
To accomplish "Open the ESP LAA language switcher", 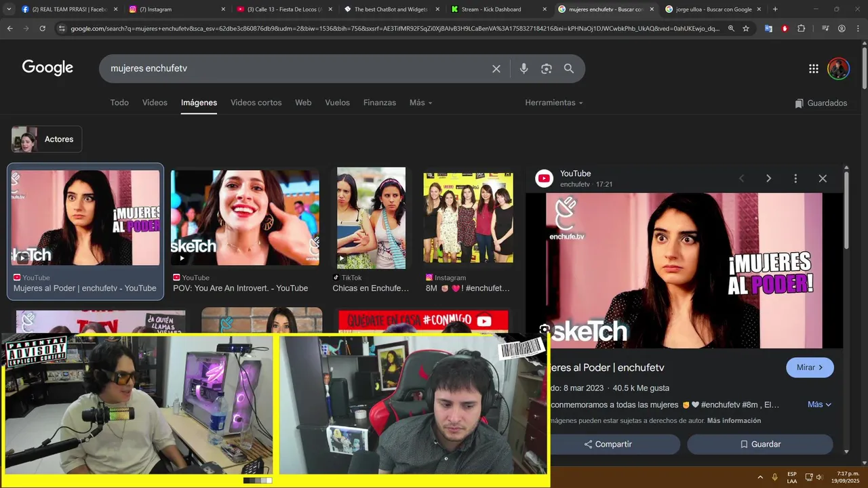I will coord(792,477).
